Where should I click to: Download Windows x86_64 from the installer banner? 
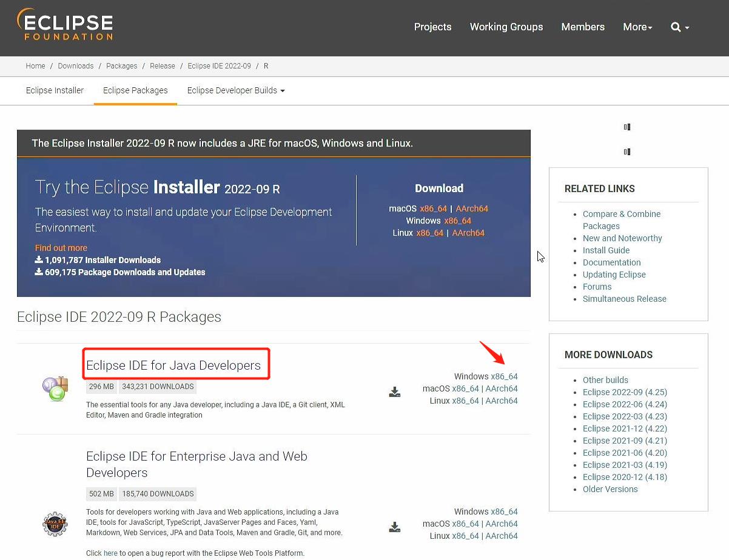(458, 221)
